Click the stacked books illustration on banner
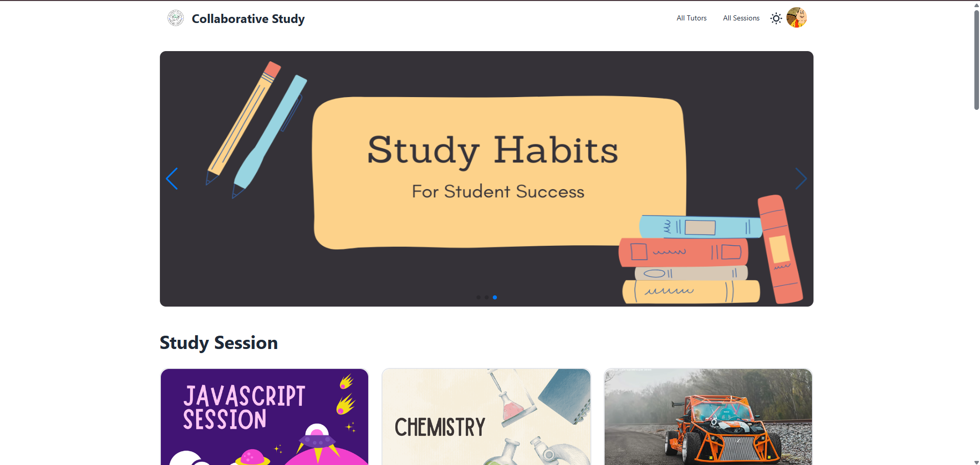 point(710,250)
